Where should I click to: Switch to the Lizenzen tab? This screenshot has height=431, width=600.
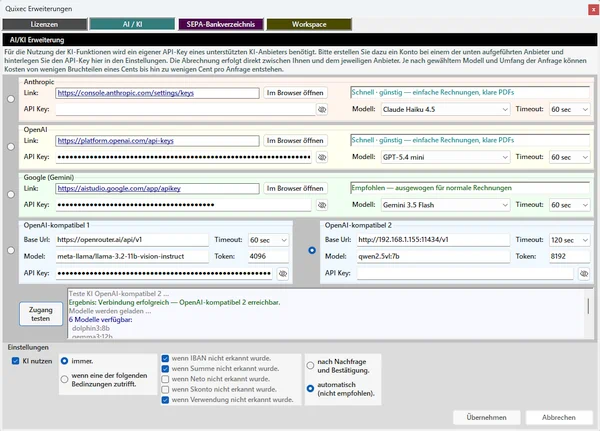tap(45, 24)
